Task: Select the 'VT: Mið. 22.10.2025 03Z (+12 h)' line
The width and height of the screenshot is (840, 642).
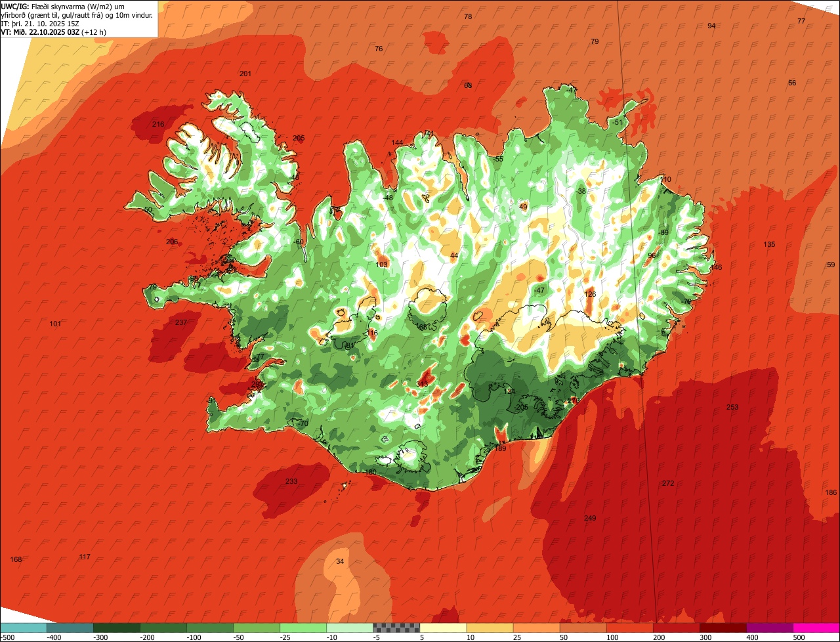Action: [54, 32]
